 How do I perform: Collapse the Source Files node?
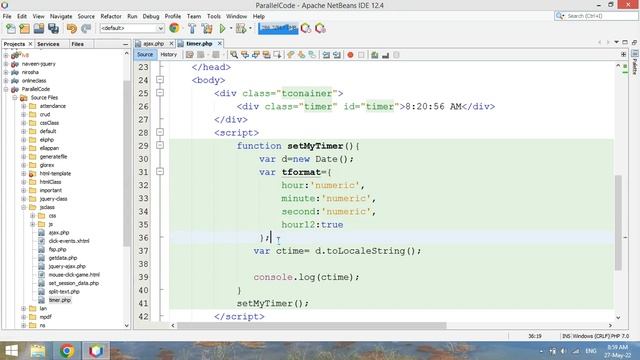point(15,98)
